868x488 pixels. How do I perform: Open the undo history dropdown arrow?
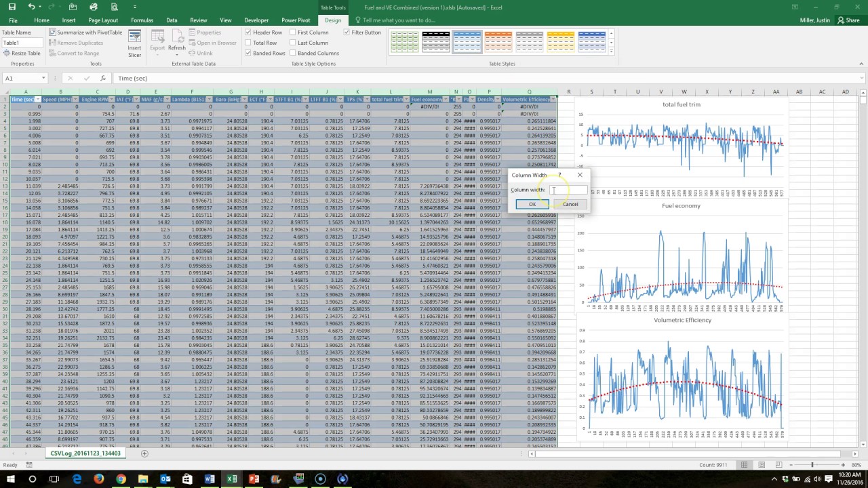(40, 7)
